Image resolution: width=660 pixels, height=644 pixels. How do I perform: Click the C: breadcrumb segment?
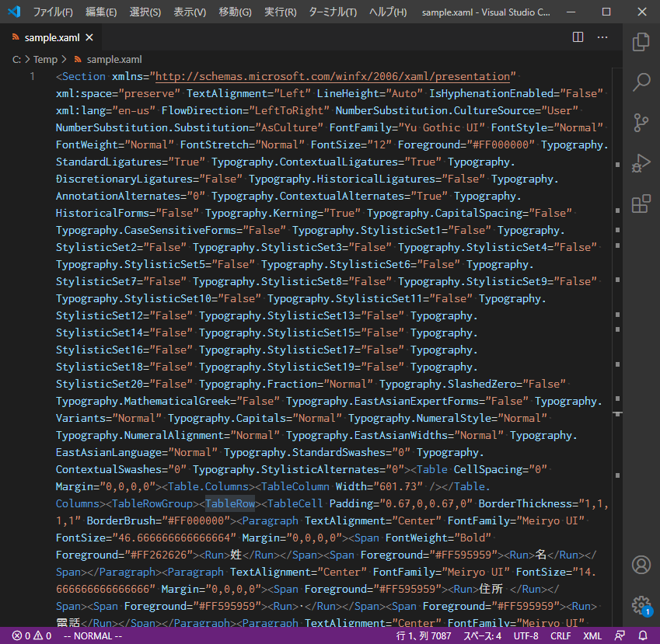click(16, 60)
